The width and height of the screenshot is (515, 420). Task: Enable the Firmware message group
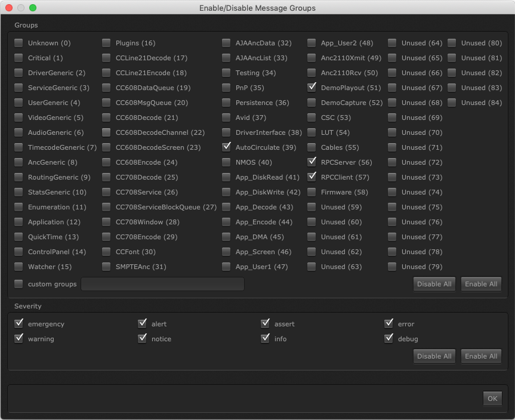(311, 192)
